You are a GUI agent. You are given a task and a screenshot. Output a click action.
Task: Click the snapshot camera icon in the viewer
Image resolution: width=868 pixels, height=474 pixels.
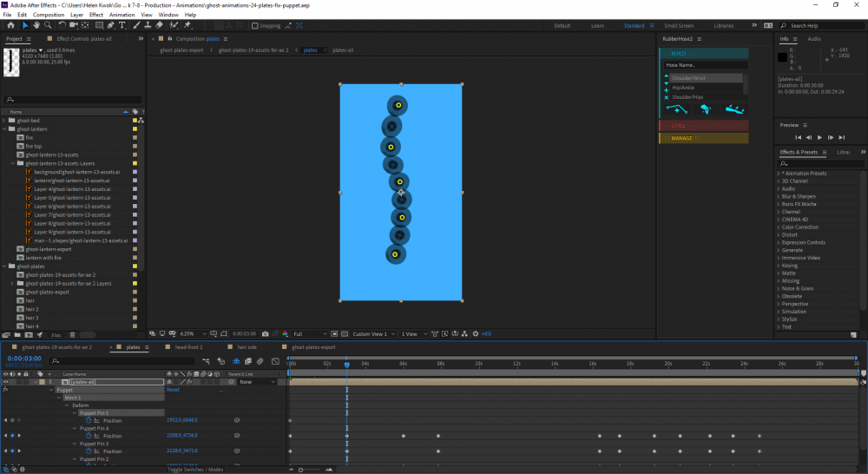(x=265, y=333)
